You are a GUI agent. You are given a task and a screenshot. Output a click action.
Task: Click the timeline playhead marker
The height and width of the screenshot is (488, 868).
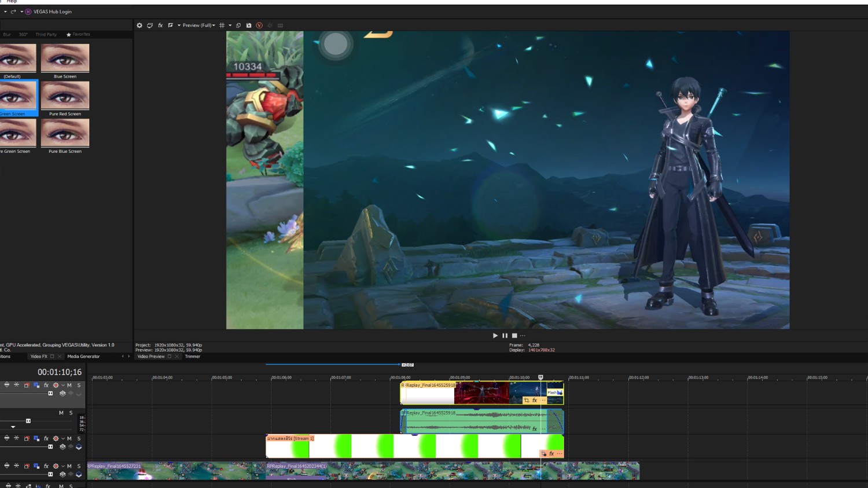(x=541, y=377)
